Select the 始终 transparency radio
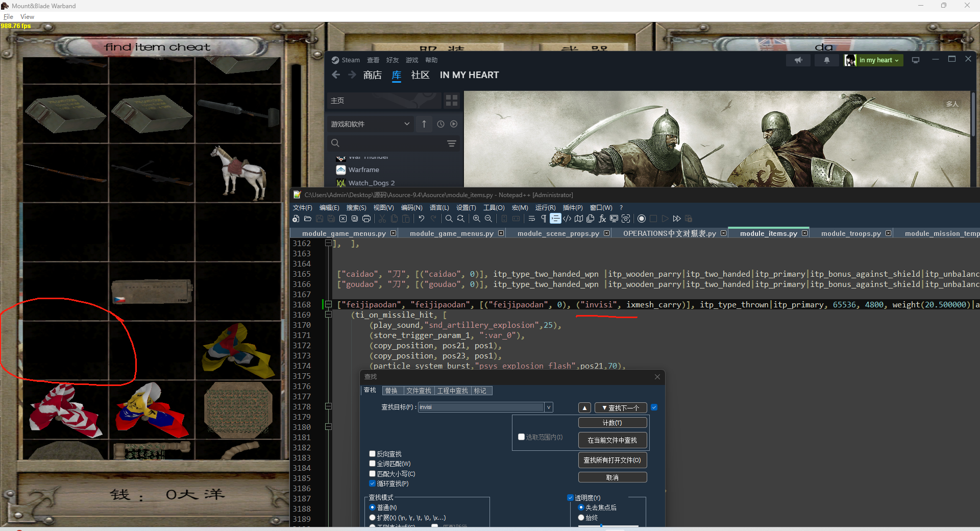 tap(581, 518)
